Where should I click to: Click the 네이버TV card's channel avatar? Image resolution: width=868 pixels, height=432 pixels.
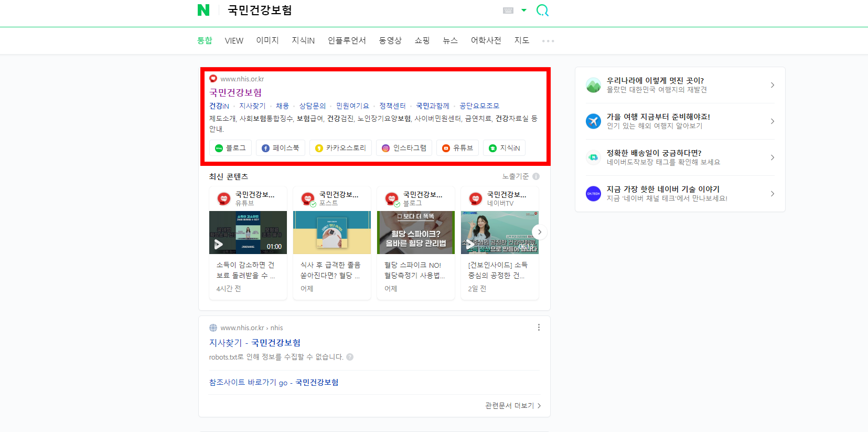pos(476,199)
